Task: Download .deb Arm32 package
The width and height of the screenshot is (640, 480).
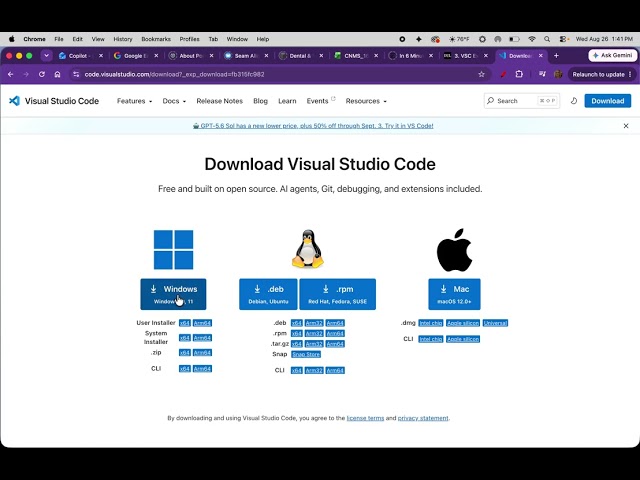Action: pyautogui.click(x=314, y=323)
